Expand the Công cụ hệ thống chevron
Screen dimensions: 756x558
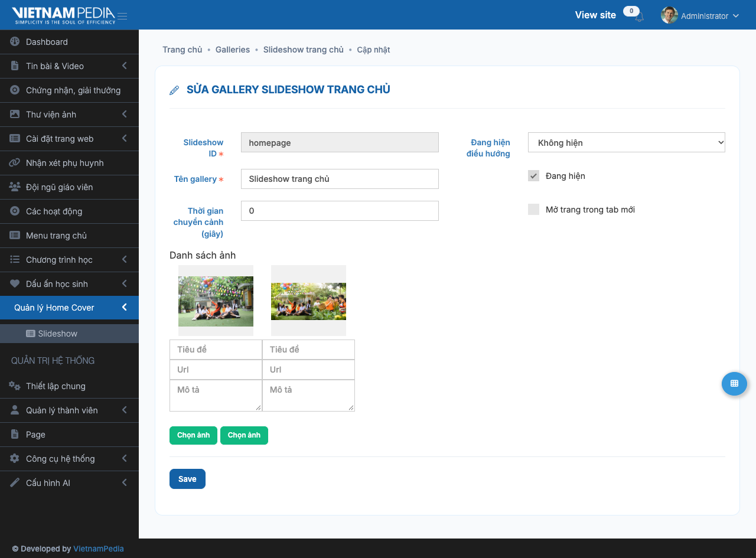pyautogui.click(x=125, y=459)
